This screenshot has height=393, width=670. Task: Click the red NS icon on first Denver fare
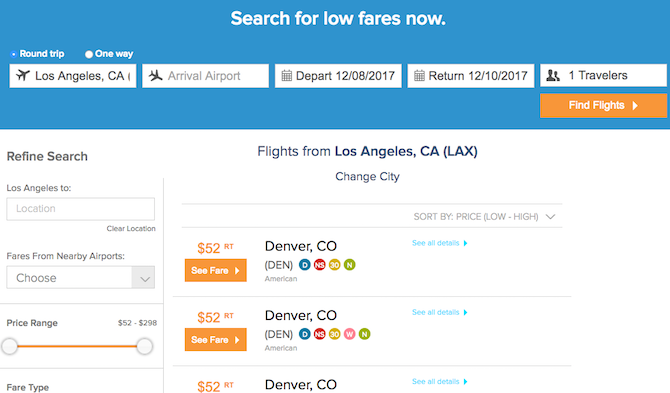[x=319, y=265]
